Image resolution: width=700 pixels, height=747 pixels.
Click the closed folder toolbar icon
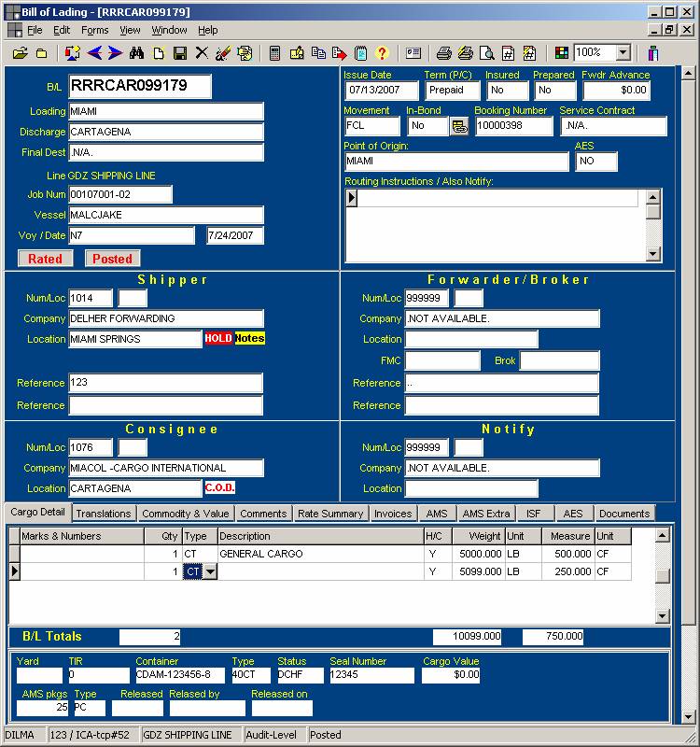tap(42, 53)
